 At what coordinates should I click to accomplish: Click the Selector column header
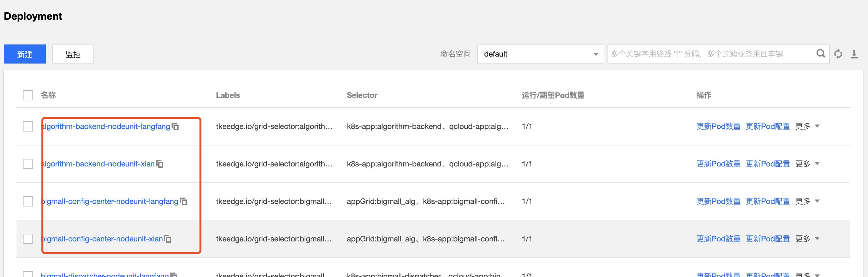click(362, 95)
